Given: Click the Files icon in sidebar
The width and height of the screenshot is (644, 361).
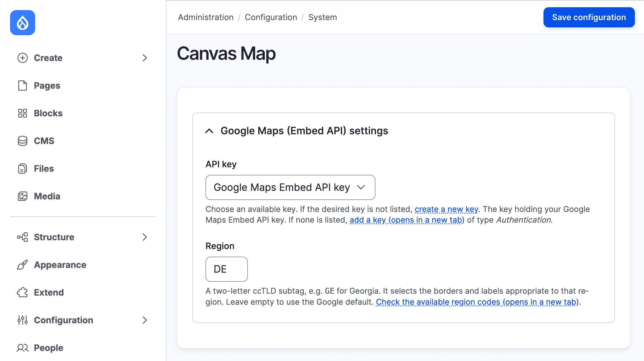Looking at the screenshot, I should (23, 169).
